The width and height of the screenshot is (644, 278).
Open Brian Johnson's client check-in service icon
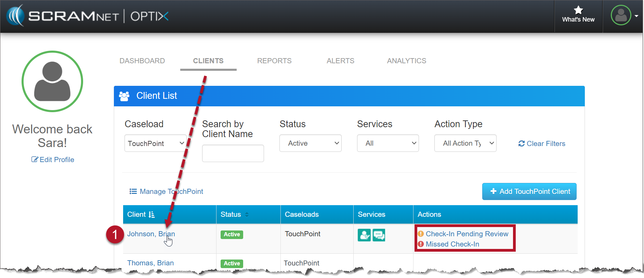(364, 235)
